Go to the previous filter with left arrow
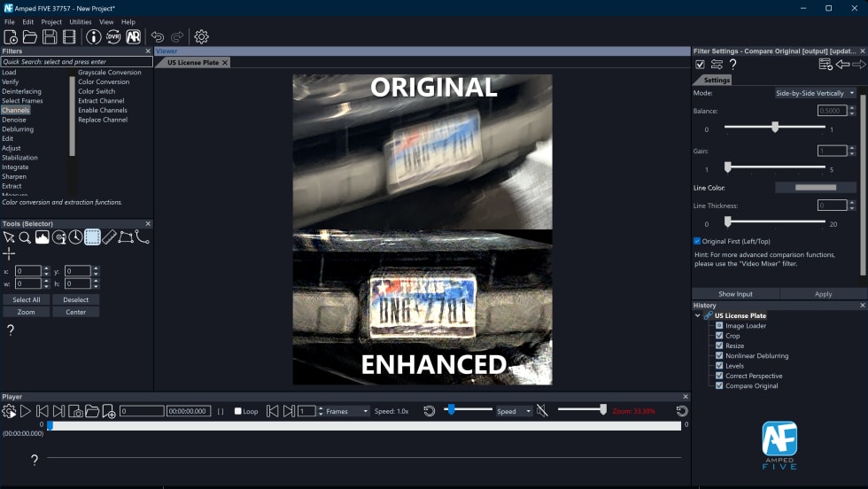Image resolution: width=868 pixels, height=489 pixels. click(842, 65)
